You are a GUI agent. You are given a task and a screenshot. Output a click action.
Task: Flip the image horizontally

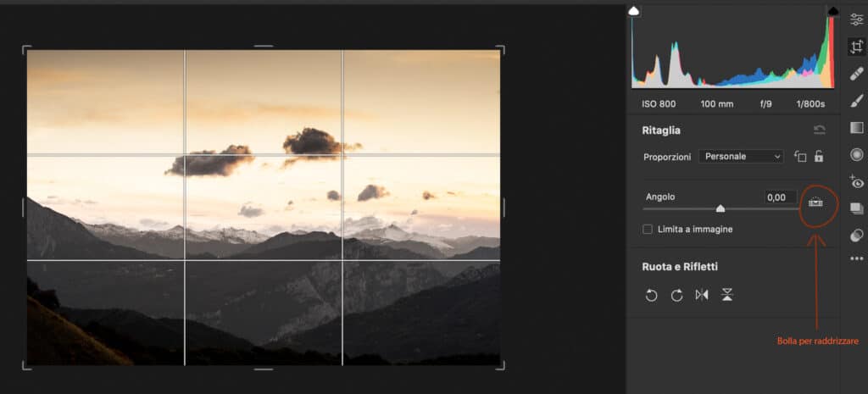pyautogui.click(x=702, y=295)
